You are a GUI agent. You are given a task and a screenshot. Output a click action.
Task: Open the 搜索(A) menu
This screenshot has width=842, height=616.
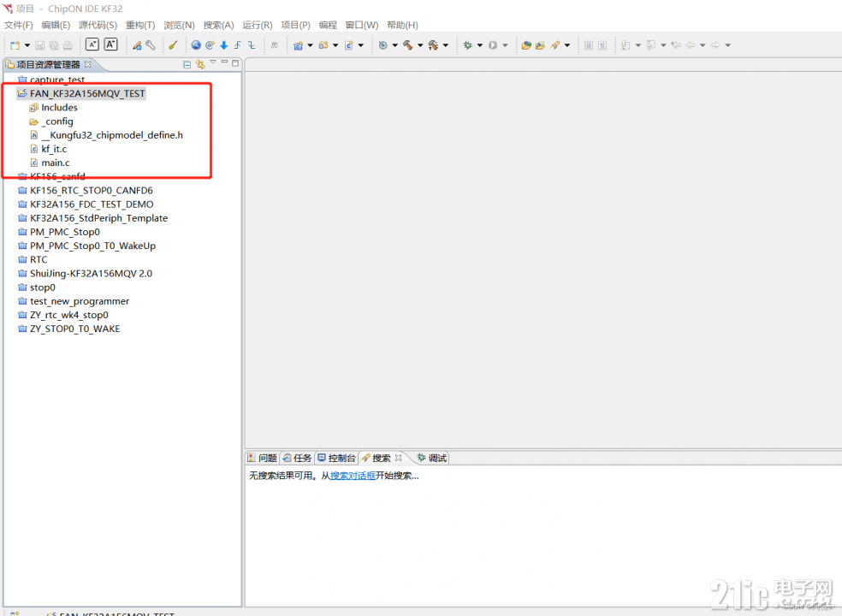218,26
